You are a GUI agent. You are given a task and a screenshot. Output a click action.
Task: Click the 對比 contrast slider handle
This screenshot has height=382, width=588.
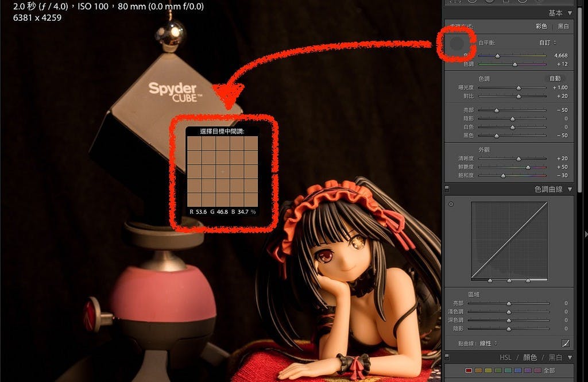tap(519, 97)
